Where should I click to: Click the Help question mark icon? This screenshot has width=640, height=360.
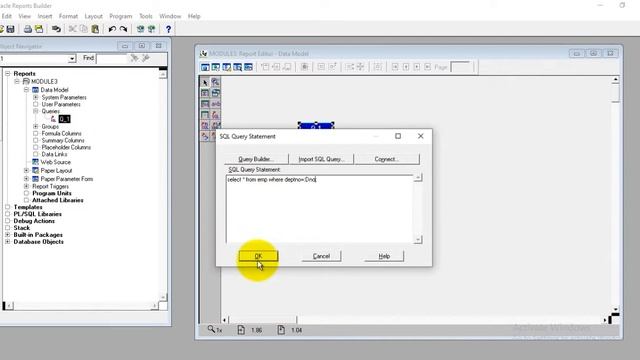[168, 29]
